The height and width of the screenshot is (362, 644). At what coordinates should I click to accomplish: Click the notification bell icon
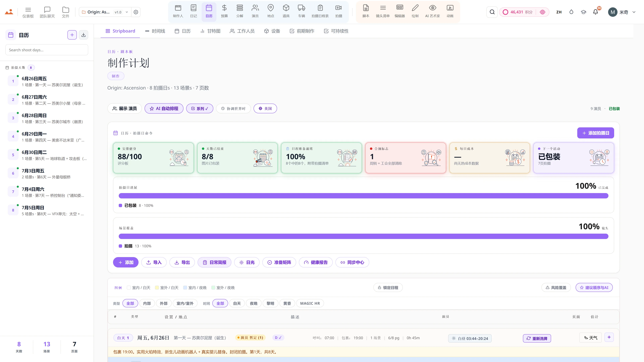(596, 12)
